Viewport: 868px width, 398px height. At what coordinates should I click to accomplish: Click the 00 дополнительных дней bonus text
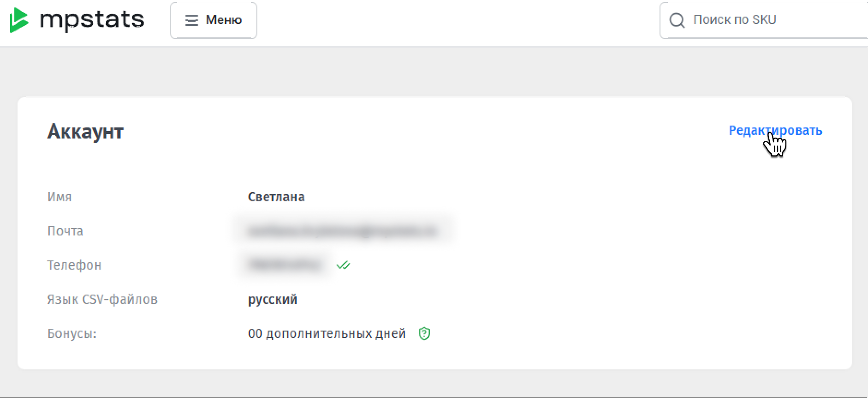click(x=327, y=334)
